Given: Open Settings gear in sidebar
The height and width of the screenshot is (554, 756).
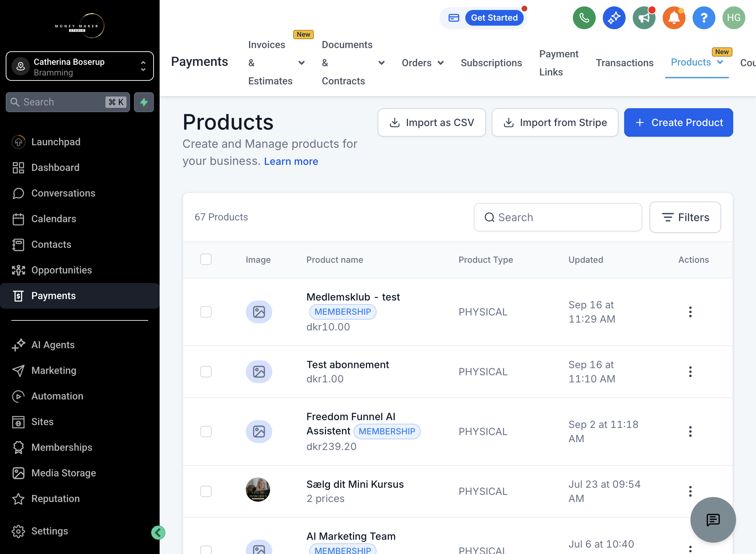Looking at the screenshot, I should (x=18, y=531).
